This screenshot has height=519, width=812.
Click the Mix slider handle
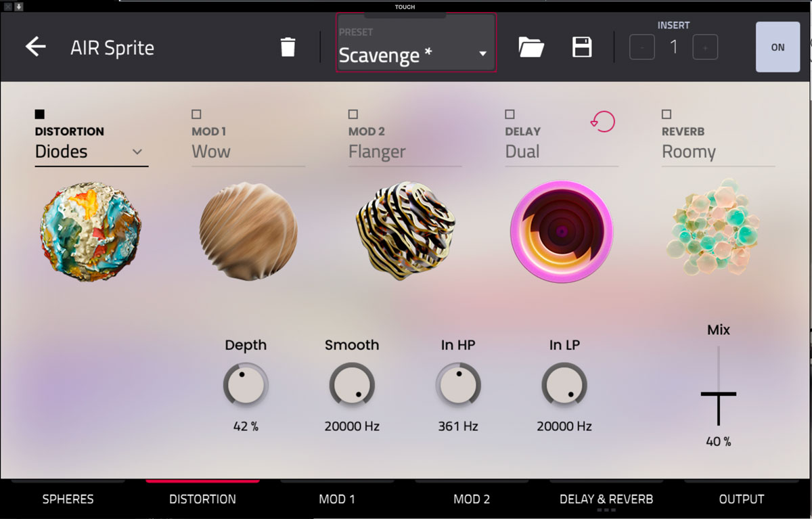(719, 394)
